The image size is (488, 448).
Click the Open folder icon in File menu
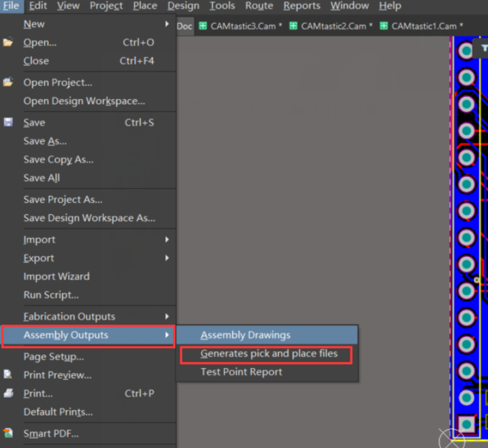[8, 42]
